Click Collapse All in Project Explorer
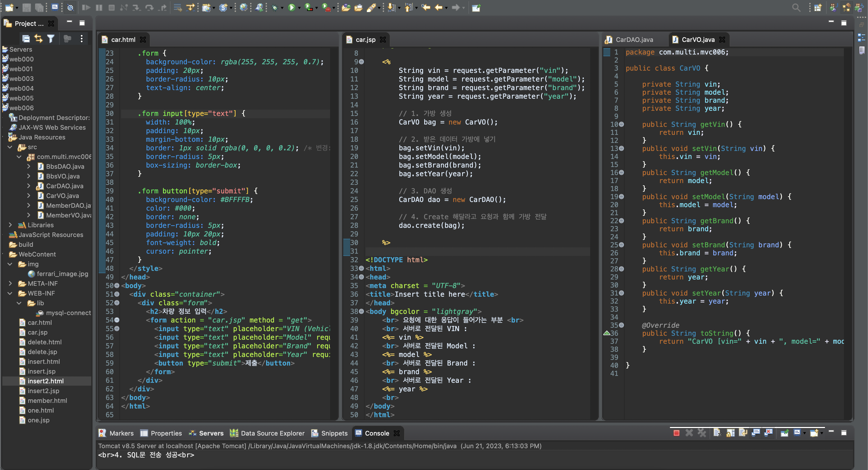This screenshot has width=868, height=470. click(x=26, y=39)
